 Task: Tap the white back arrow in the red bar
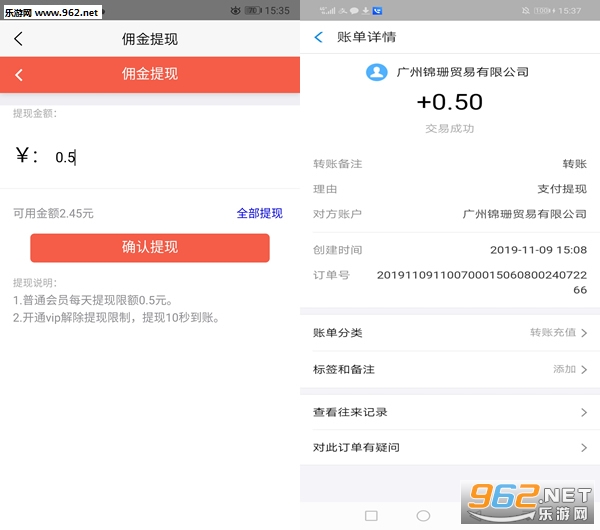18,75
